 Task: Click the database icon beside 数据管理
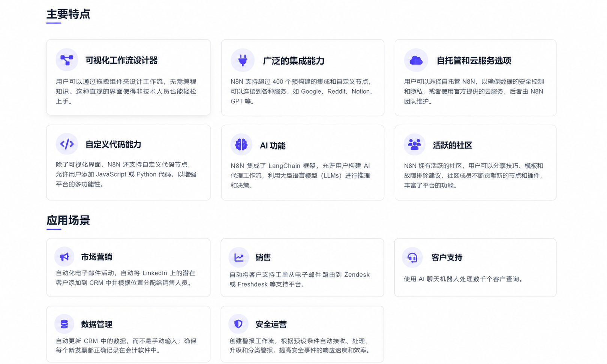(64, 324)
